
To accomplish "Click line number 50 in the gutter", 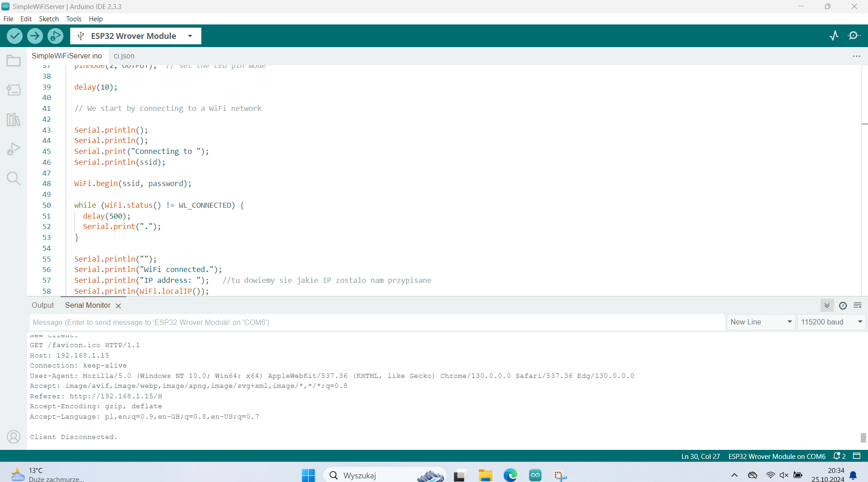I will [47, 205].
